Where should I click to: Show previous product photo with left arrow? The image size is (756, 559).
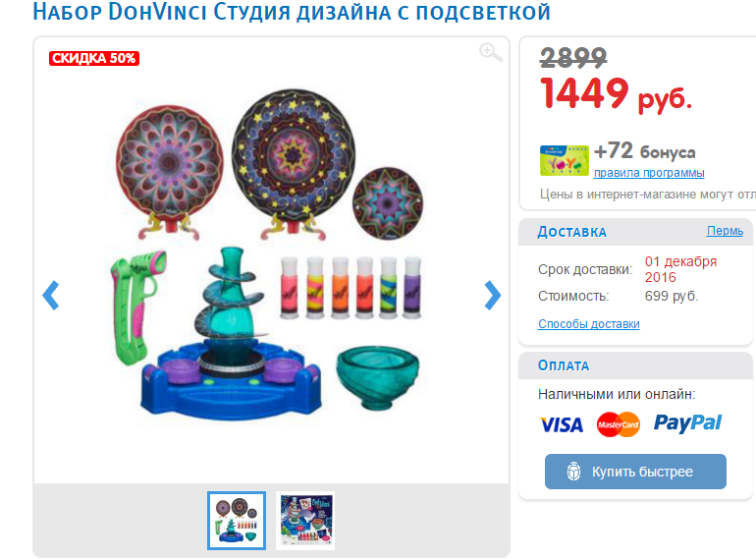(x=51, y=295)
